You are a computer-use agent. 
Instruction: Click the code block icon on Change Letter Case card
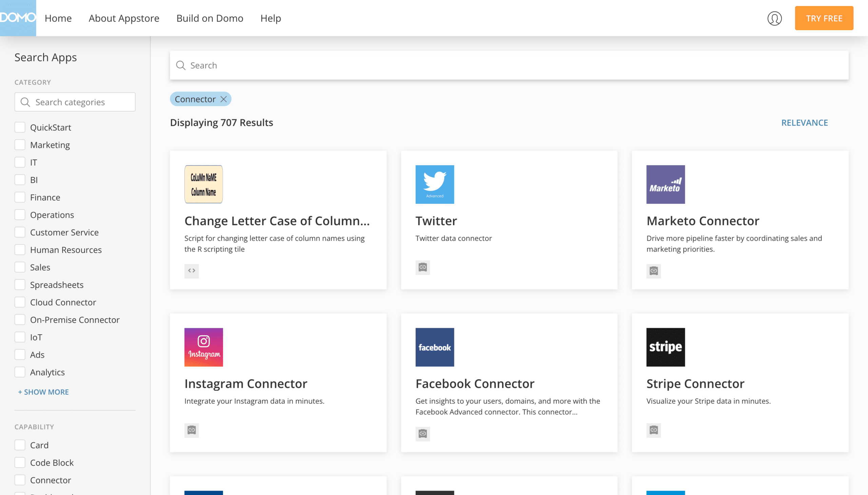tap(192, 271)
